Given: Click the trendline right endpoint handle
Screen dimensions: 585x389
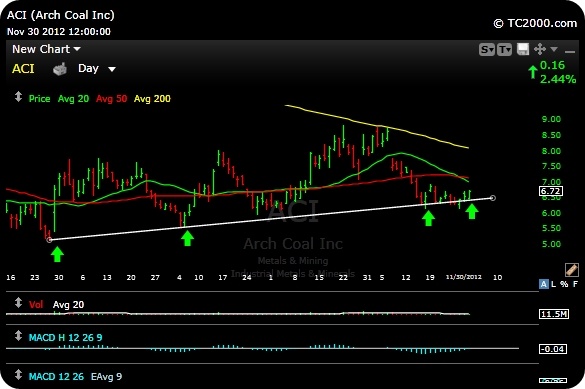Looking at the screenshot, I should [492, 198].
